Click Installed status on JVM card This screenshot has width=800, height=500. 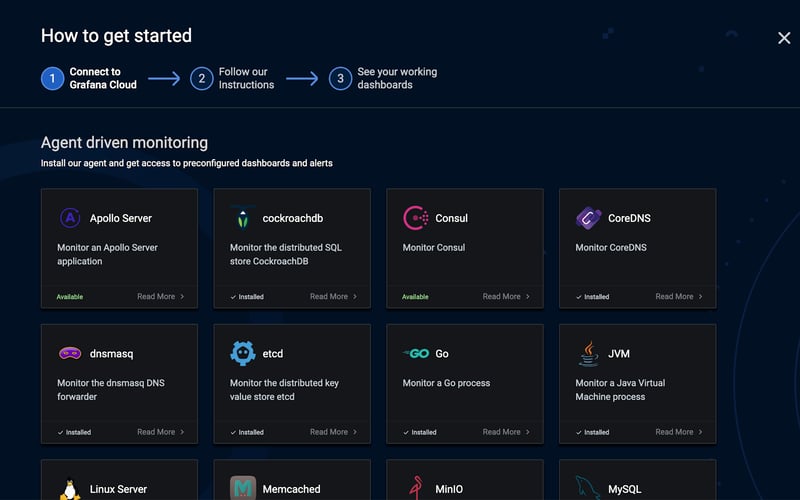(592, 432)
